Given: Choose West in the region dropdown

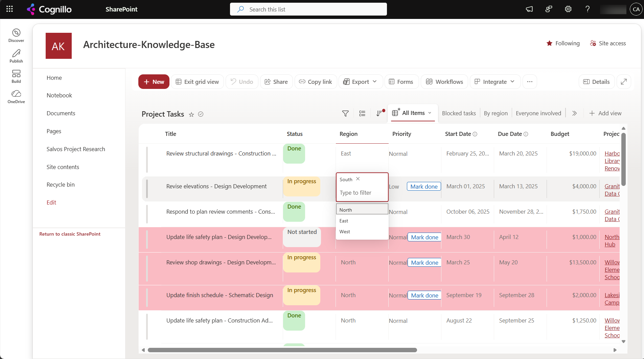Looking at the screenshot, I should pyautogui.click(x=362, y=232).
